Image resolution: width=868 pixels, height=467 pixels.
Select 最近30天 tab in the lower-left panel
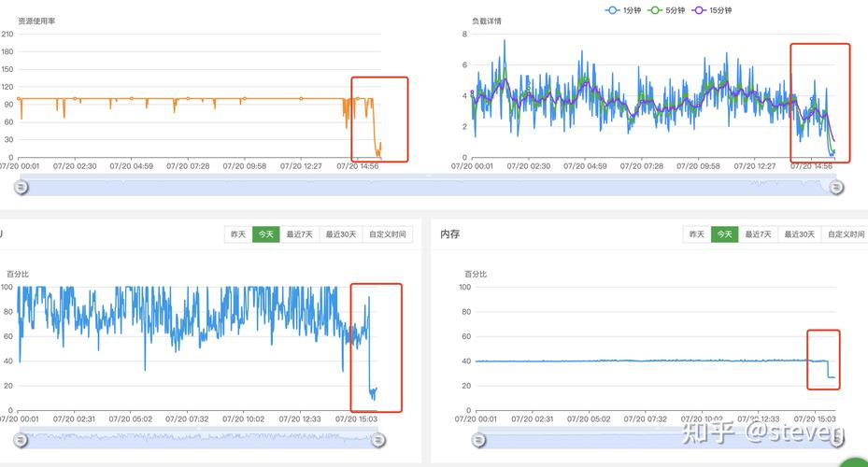[x=341, y=234]
